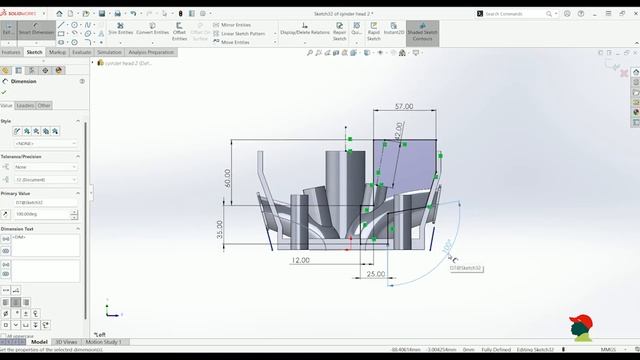640x360 pixels.
Task: Click the New document icon
Action: 71,13
